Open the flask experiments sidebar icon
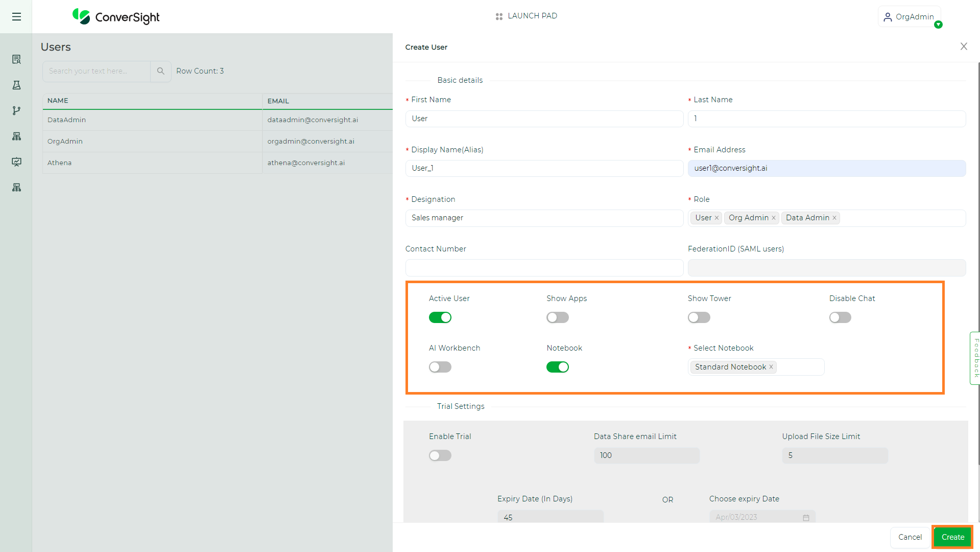Screen dimensions: 980x552 pyautogui.click(x=16, y=85)
